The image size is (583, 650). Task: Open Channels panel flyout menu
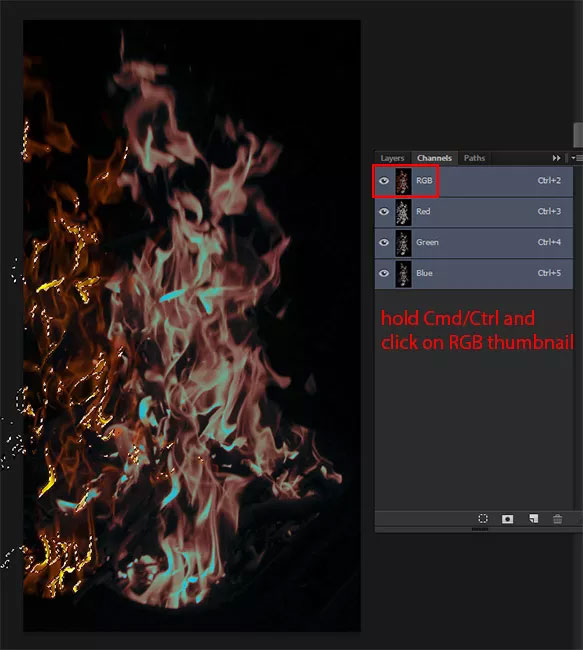(576, 158)
